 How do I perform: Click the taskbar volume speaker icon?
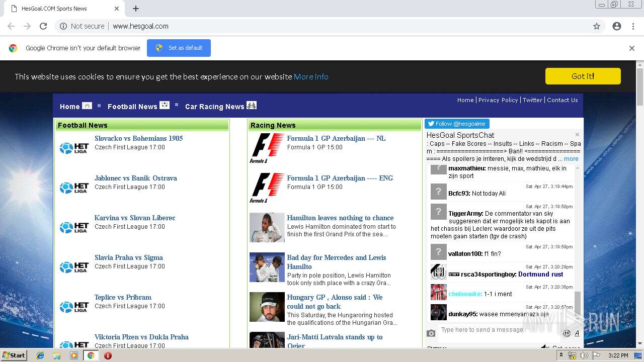(x=584, y=355)
